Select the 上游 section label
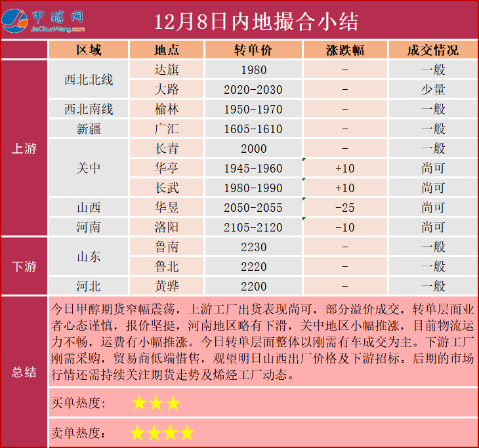479x448 pixels. [24, 148]
